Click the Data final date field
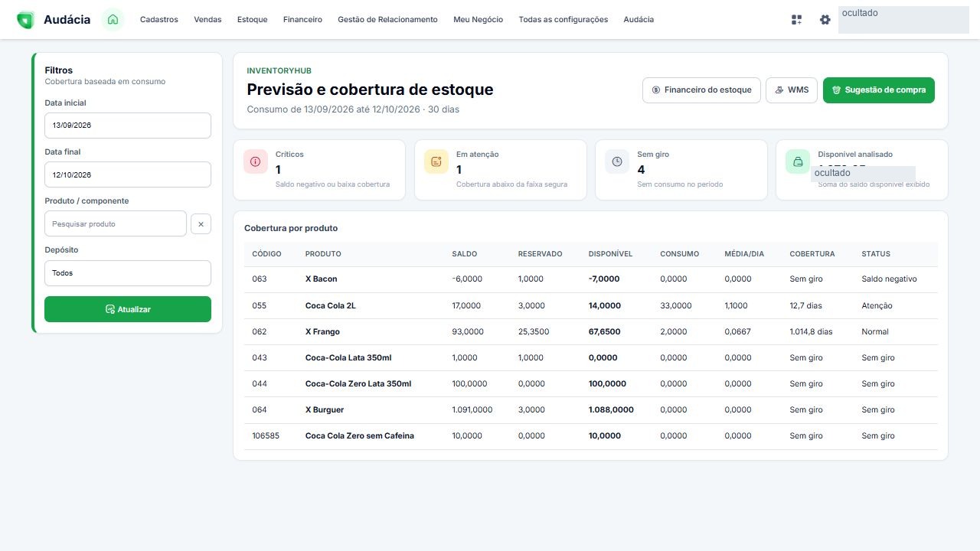This screenshot has width=980, height=551. (128, 174)
